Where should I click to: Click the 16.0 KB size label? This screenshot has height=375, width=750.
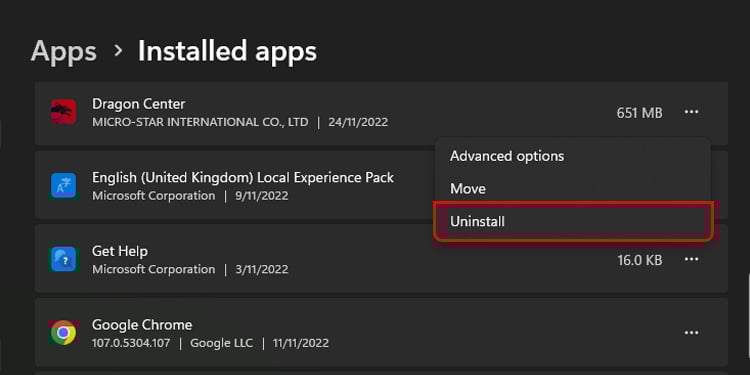click(640, 260)
